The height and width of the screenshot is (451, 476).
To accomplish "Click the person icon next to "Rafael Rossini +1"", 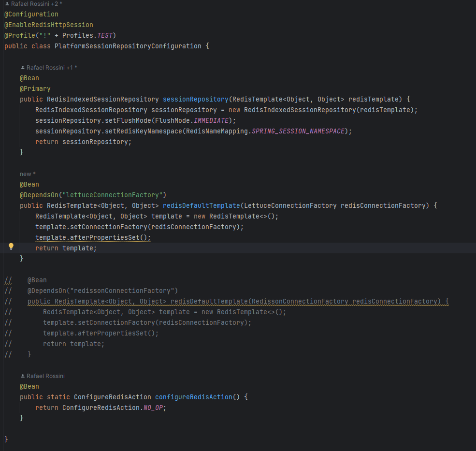I will click(x=22, y=67).
